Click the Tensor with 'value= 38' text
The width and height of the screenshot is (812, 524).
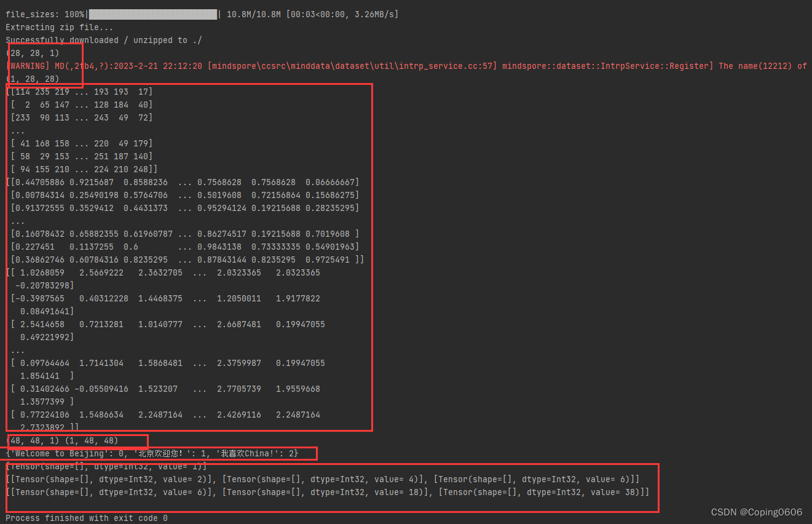pyautogui.click(x=540, y=492)
